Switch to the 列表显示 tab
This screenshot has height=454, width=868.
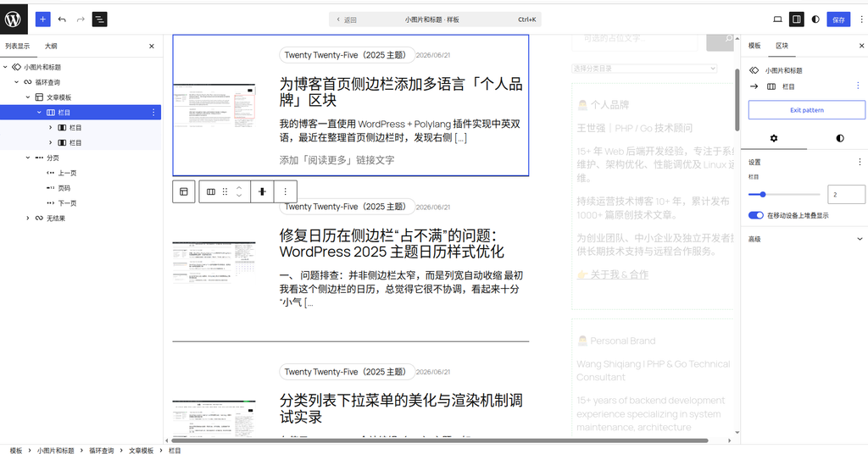click(x=18, y=47)
